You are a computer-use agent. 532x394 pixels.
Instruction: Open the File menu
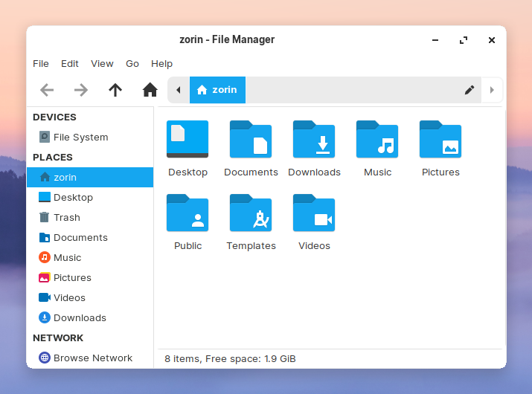pos(41,64)
